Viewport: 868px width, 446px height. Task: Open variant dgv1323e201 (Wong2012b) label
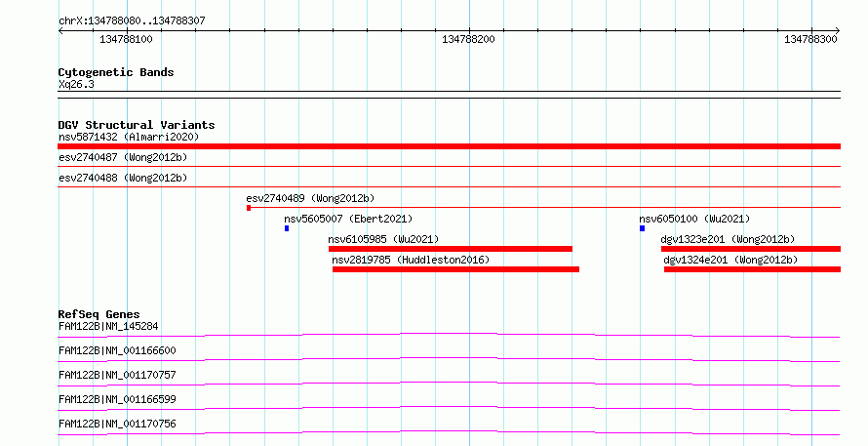tap(728, 239)
